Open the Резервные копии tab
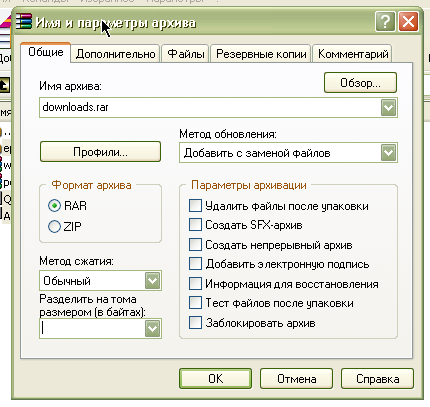Image resolution: width=430 pixels, height=407 pixels. click(x=261, y=54)
